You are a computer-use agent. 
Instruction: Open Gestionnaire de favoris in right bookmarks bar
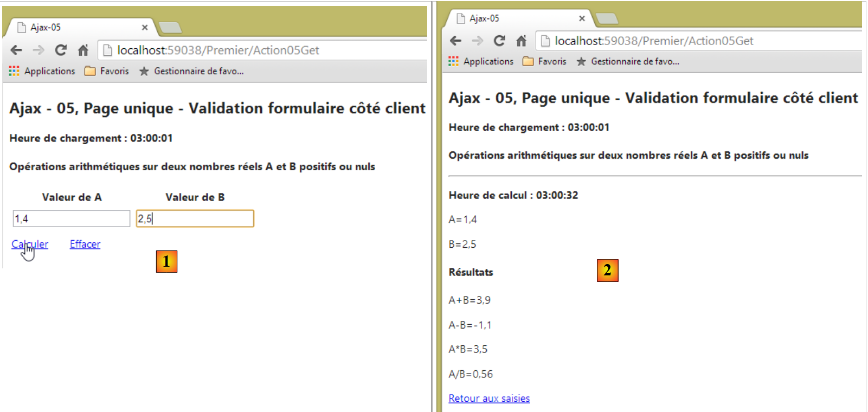[x=628, y=61]
